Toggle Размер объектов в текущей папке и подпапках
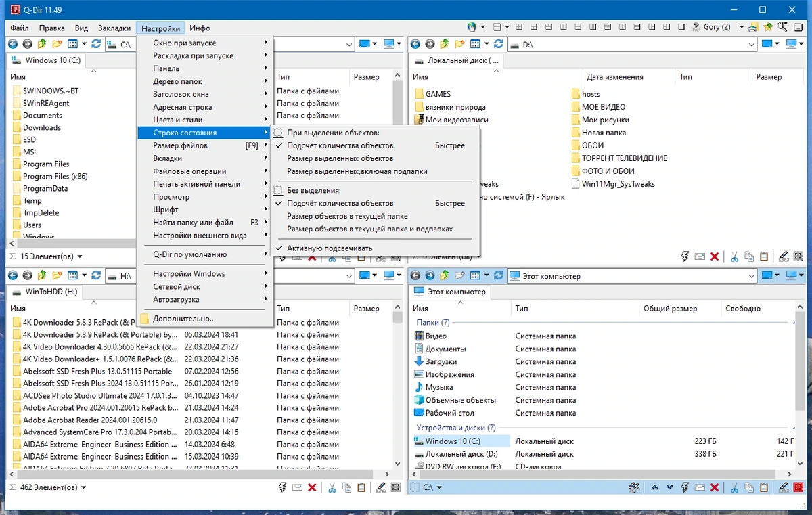The width and height of the screenshot is (812, 515). click(x=375, y=229)
